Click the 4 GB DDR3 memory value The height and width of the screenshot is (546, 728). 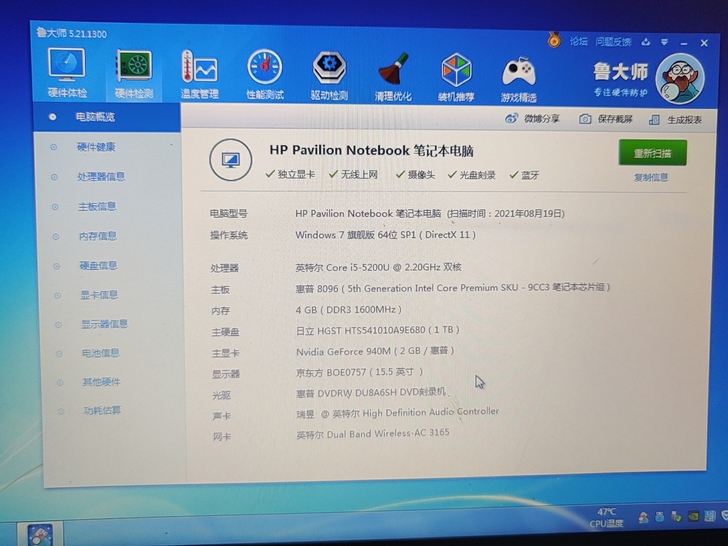[349, 309]
